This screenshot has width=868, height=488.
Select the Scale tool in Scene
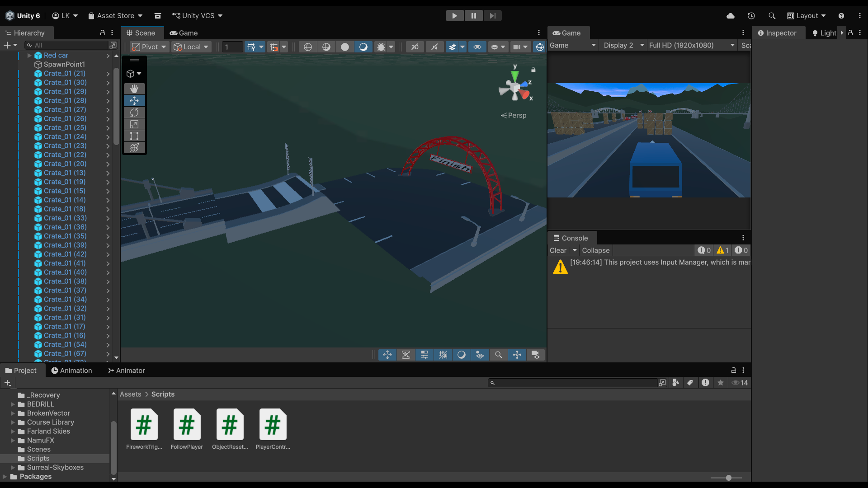[134, 124]
